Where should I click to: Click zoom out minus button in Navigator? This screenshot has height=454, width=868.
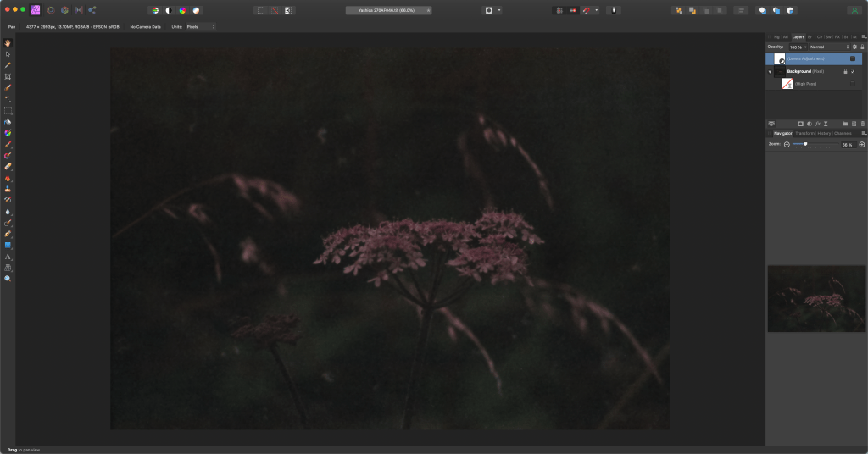pos(787,145)
